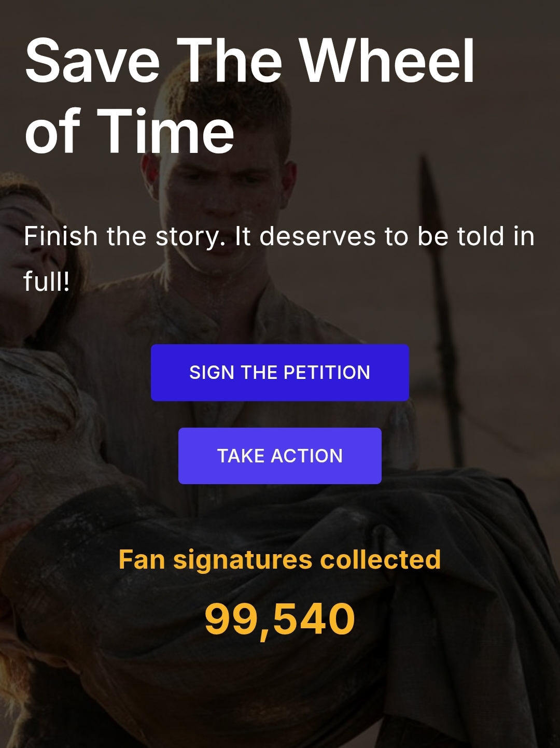Screen dimensions: 560x748
Task: Select the "Finish the story" subtitle text
Action: (x=279, y=237)
